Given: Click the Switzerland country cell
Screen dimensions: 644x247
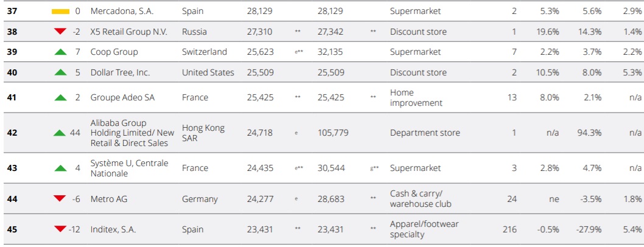Looking at the screenshot, I should [x=205, y=52].
